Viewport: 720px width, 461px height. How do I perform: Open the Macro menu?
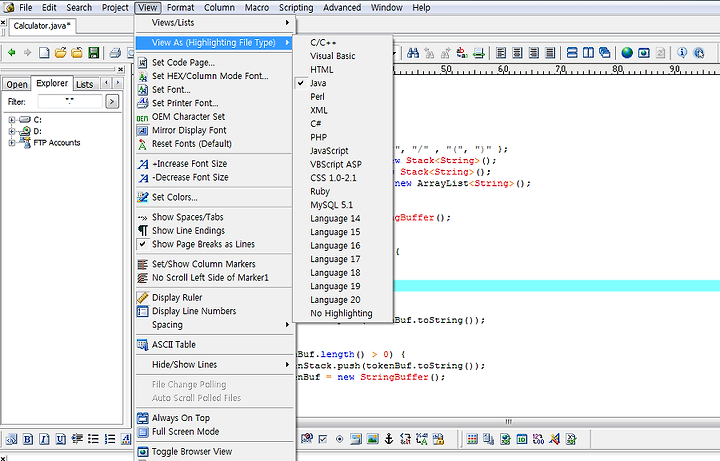(257, 8)
